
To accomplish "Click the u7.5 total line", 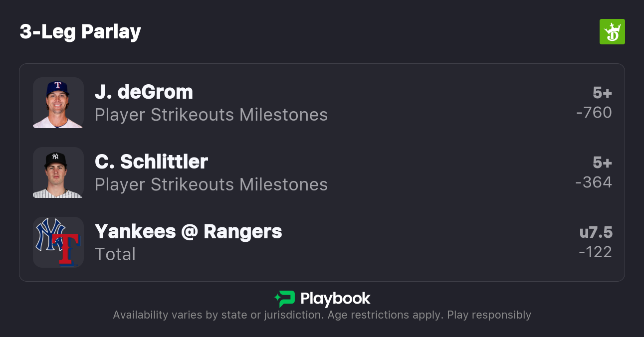I will click(x=596, y=232).
